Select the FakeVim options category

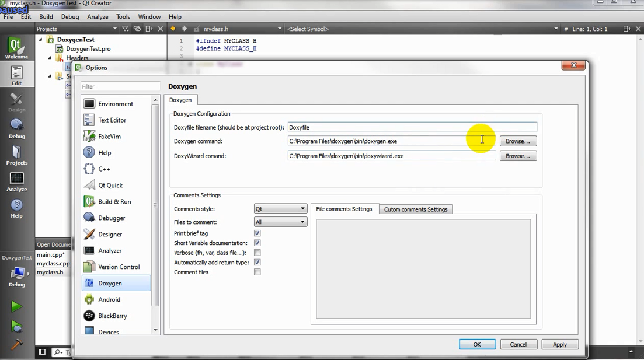click(x=109, y=137)
